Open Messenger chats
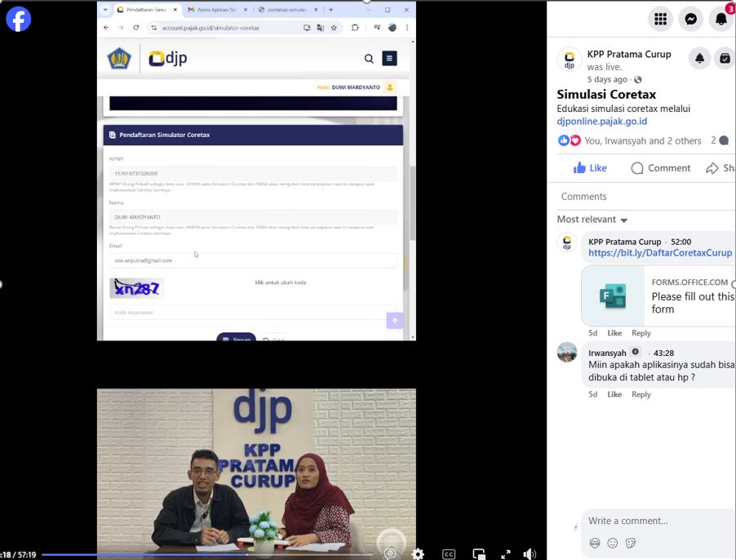Image resolution: width=736 pixels, height=560 pixels. pyautogui.click(x=691, y=19)
